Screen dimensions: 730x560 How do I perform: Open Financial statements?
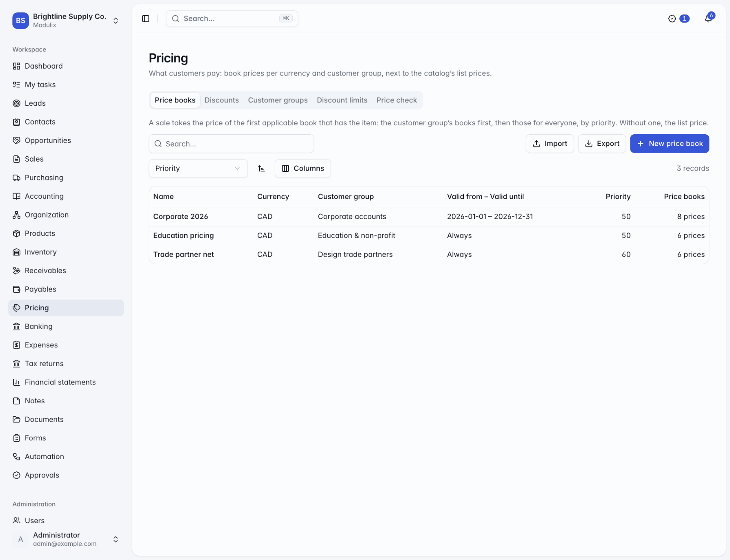(66, 382)
